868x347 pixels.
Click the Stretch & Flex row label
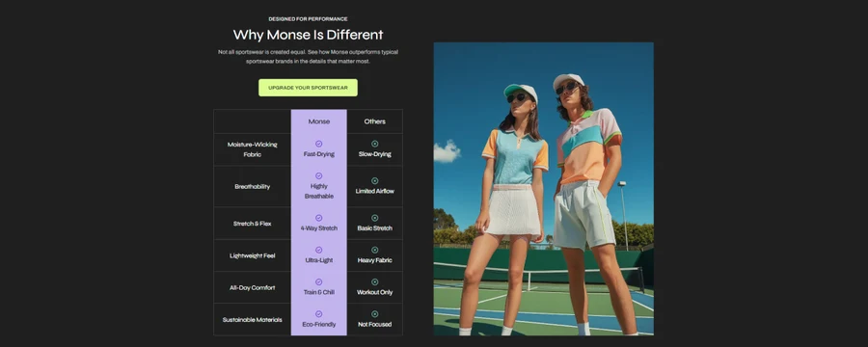[x=253, y=224]
